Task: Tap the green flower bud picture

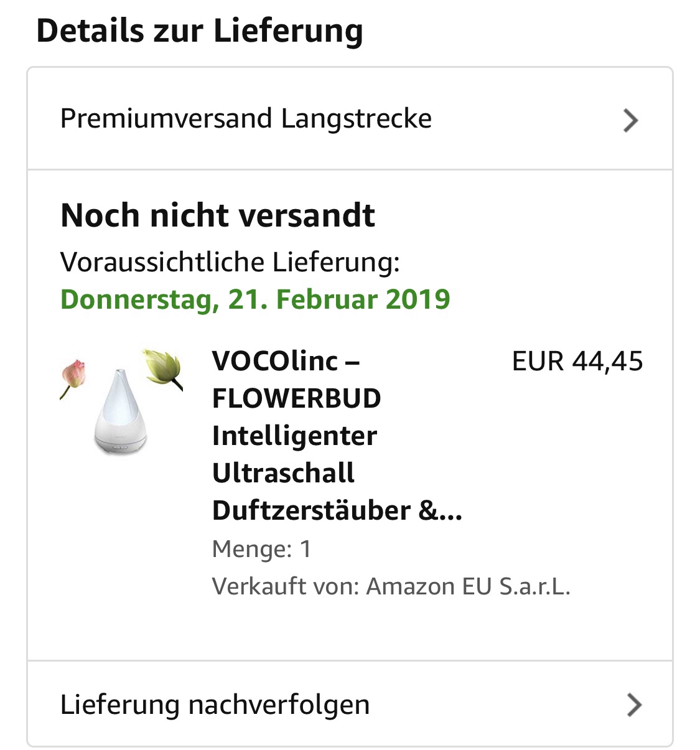Action: point(163,368)
